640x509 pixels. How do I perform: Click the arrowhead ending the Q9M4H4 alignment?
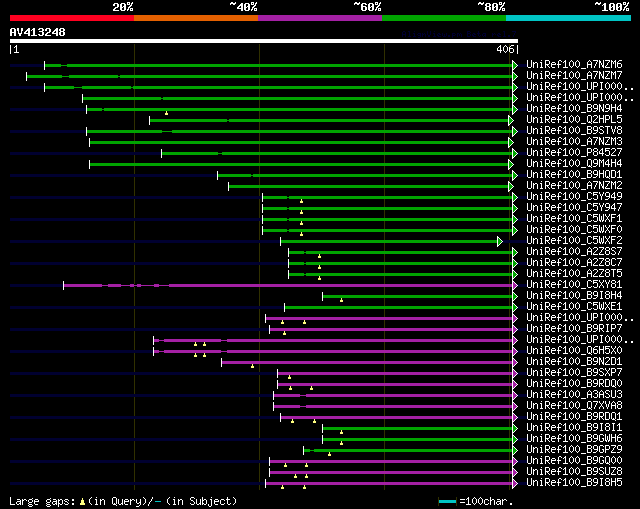511,164
